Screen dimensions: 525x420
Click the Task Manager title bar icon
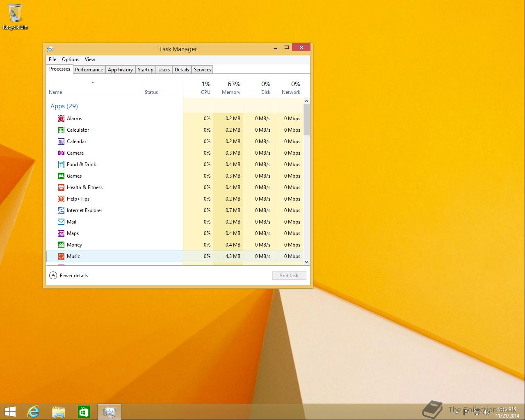(x=50, y=49)
